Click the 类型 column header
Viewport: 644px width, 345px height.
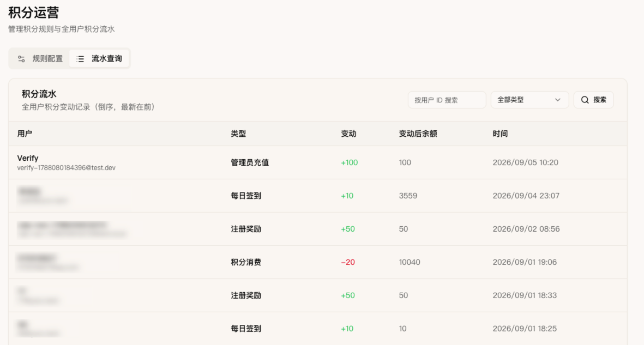click(238, 134)
